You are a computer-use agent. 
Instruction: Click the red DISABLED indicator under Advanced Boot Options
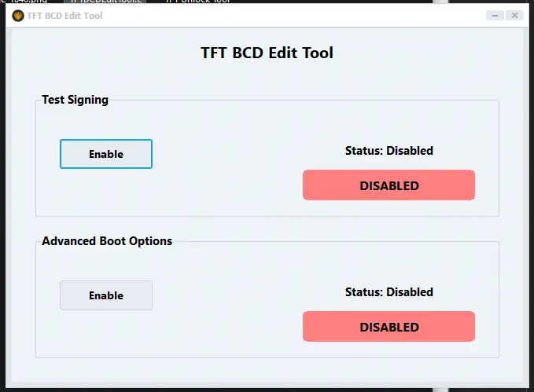389,327
